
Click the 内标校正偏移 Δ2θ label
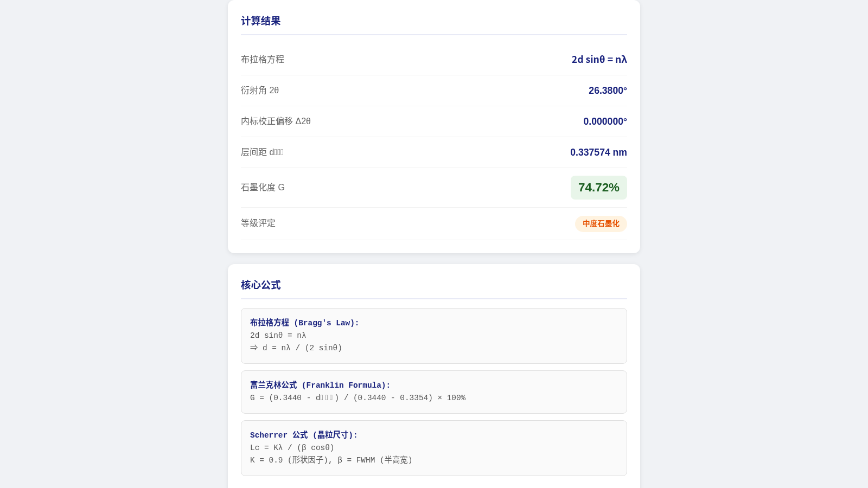tap(276, 121)
